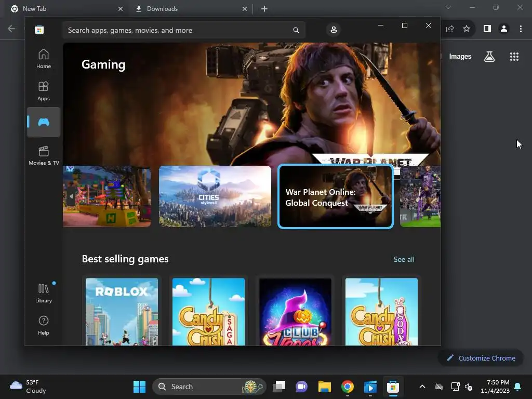Click Chrome back arrow button

[x=11, y=29]
